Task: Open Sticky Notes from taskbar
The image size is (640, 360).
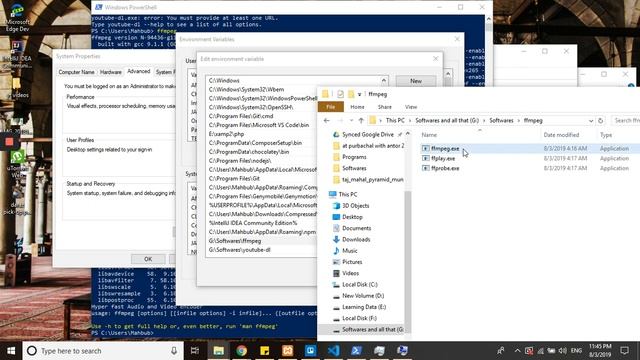Action: (x=264, y=351)
